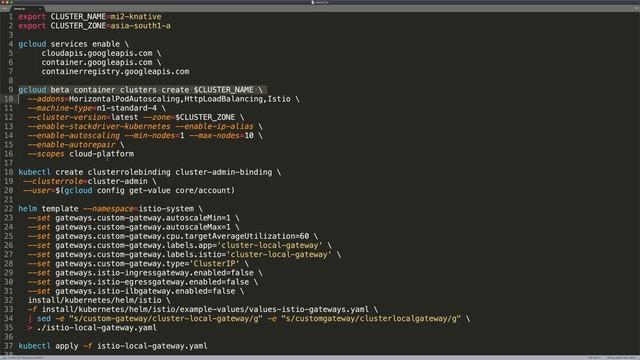Click 'core/account' in the user line

[x=202, y=190]
